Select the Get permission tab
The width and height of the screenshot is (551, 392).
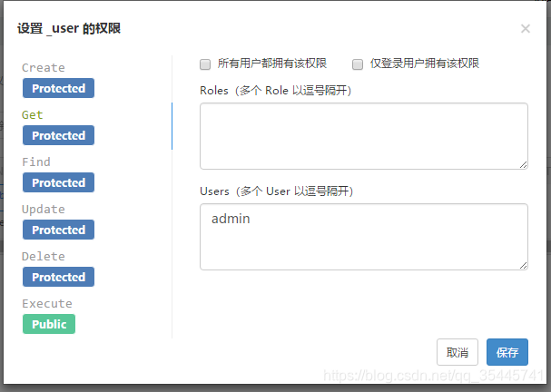33,115
